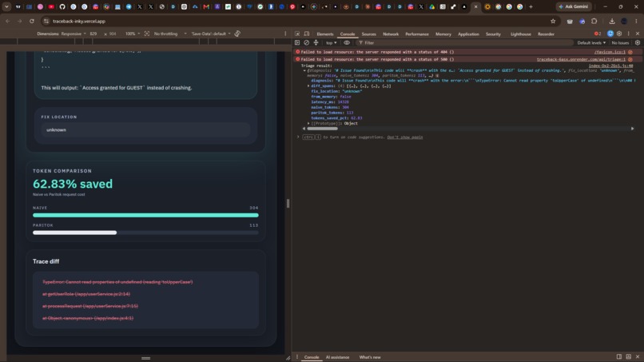Click the fix location 'unknown' field
Screen dimensions: 644x362
point(145,129)
